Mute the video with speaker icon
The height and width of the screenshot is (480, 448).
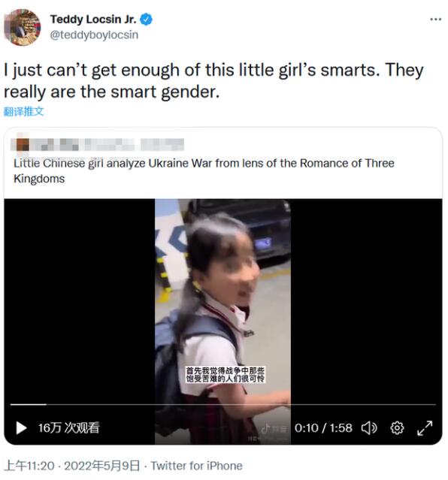tap(369, 427)
